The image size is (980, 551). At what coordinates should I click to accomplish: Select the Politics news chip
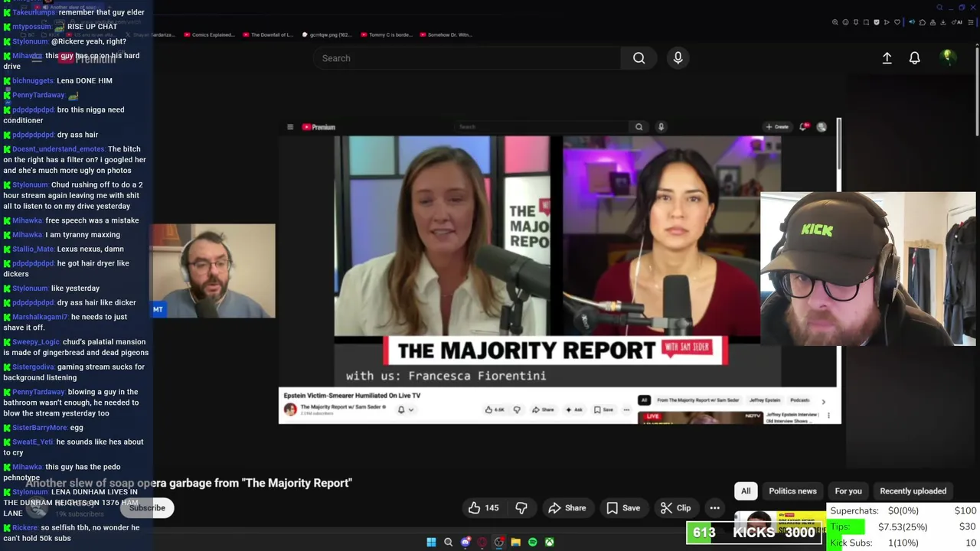[792, 491]
